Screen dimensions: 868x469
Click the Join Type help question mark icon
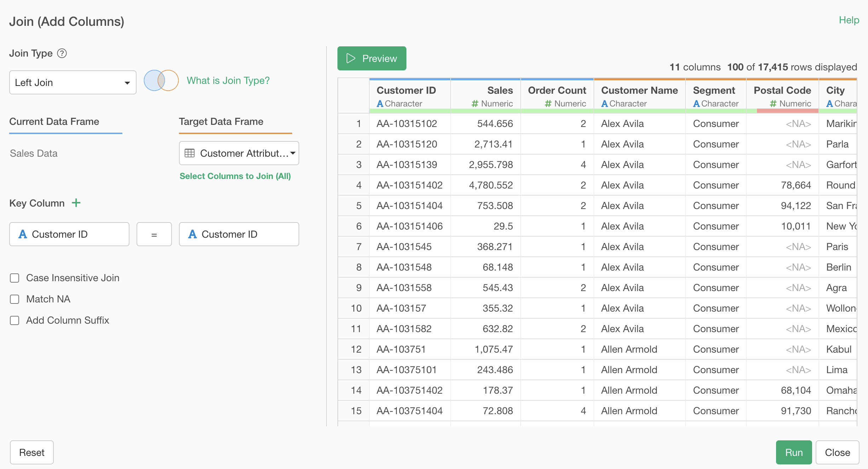click(62, 53)
